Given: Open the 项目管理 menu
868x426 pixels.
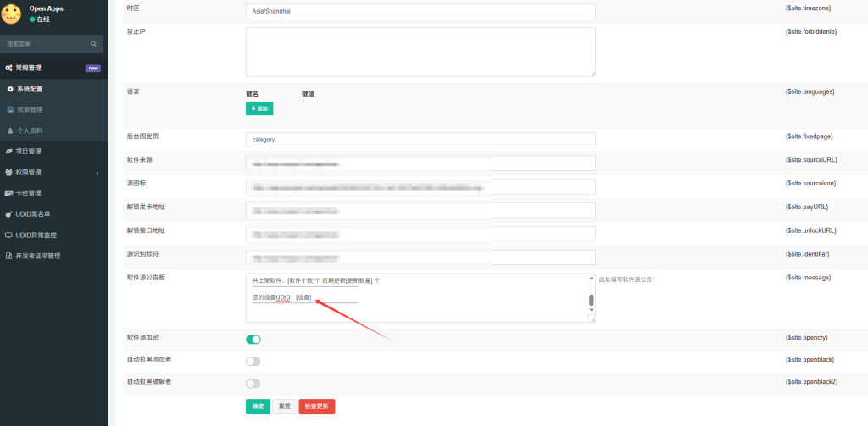Looking at the screenshot, I should pyautogui.click(x=53, y=151).
